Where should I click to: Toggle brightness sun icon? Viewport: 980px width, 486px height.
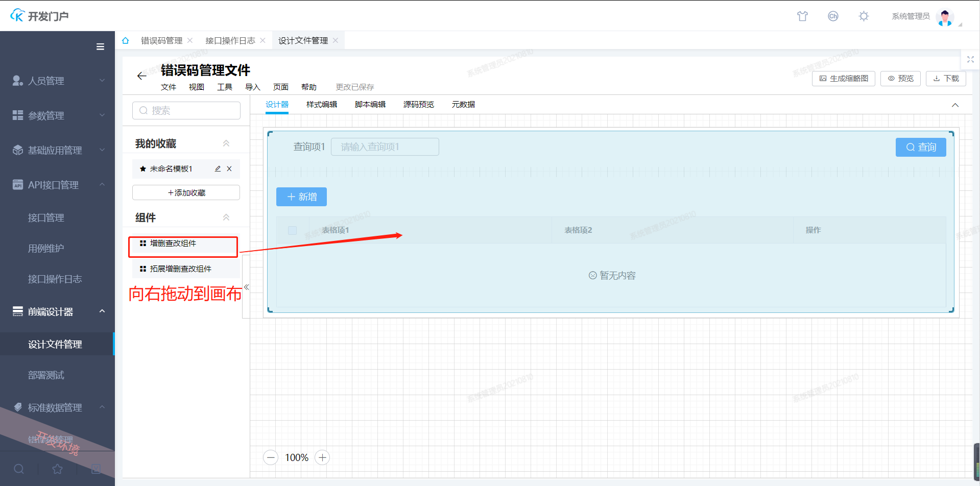click(x=864, y=16)
